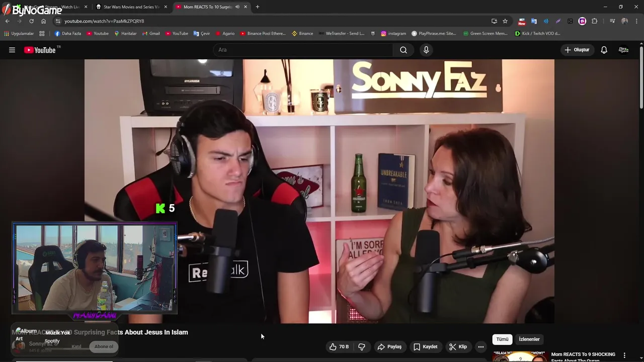Select the Tümü filter chip
The height and width of the screenshot is (362, 644).
click(502, 339)
